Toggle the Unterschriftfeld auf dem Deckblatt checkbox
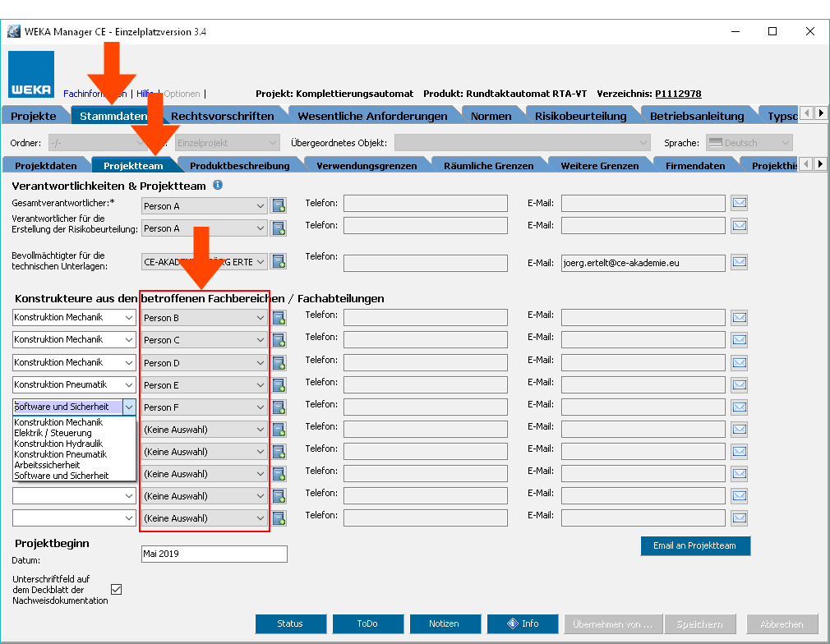830x644 pixels. tap(116, 589)
